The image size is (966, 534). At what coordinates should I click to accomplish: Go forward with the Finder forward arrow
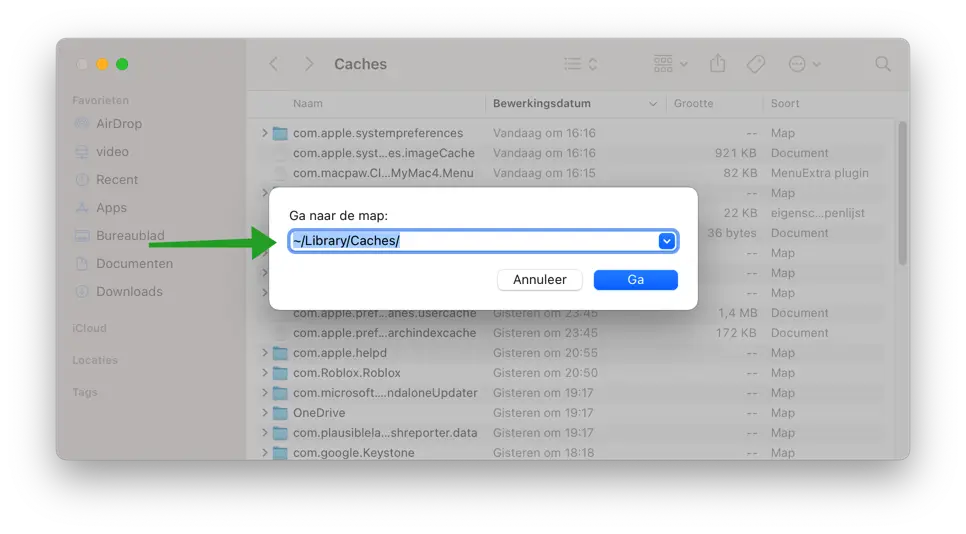[x=309, y=63]
